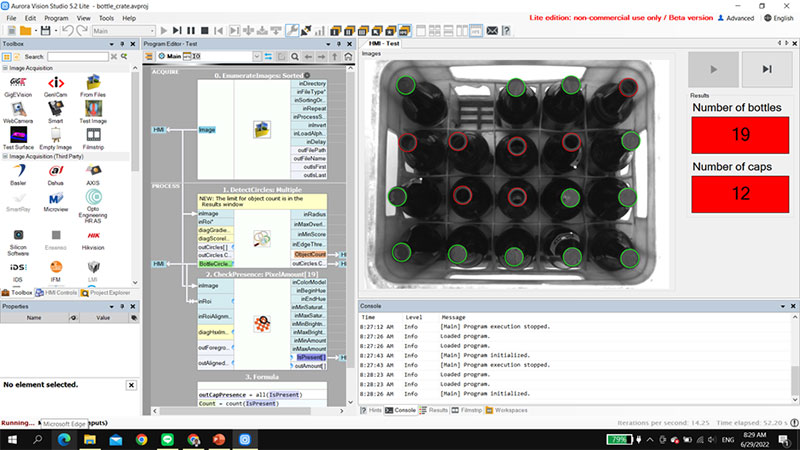The width and height of the screenshot is (800, 450).
Task: Select the IFM tool
Action: 56,271
